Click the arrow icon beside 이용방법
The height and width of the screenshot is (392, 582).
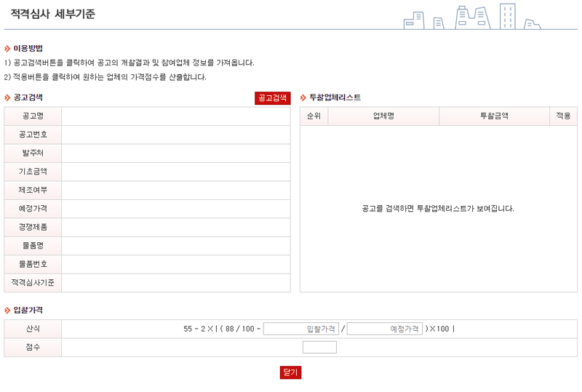[7, 48]
